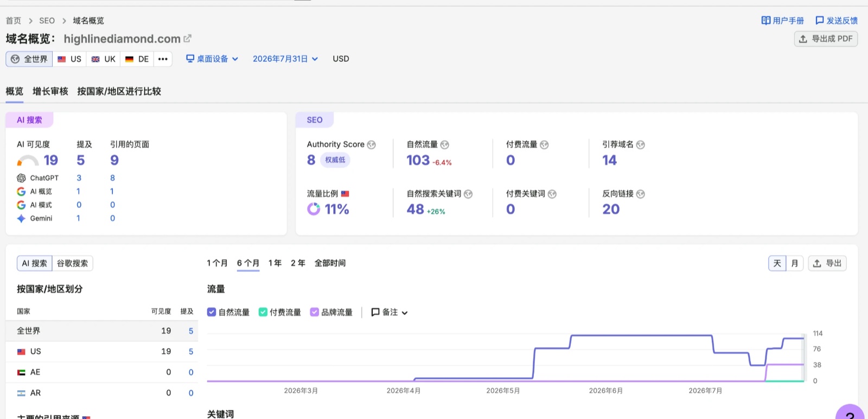Select DE region filter

(137, 59)
